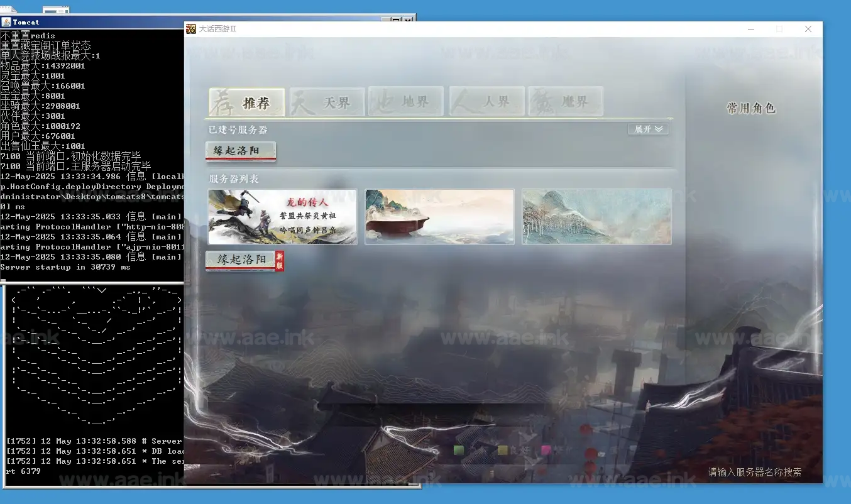Focus the 请输入服务器名称搜索 search field
851x504 pixels.
click(x=755, y=472)
